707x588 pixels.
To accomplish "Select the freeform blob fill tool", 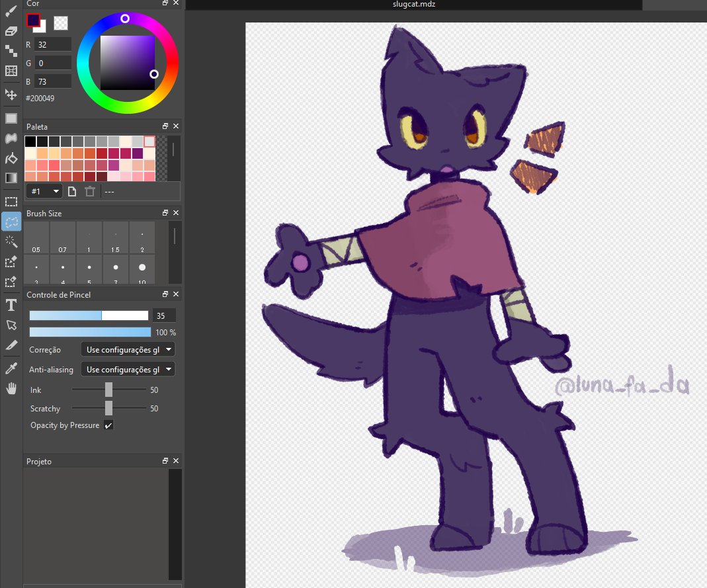I will [11, 138].
